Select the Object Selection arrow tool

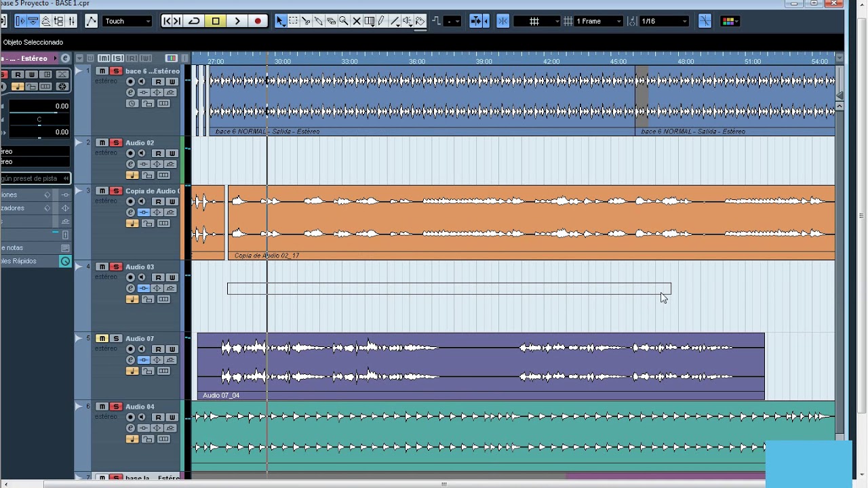280,21
